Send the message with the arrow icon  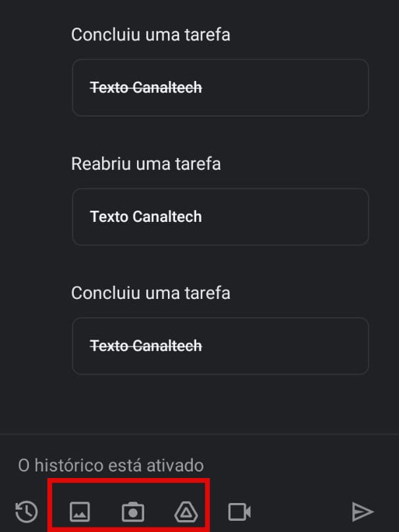point(362,512)
